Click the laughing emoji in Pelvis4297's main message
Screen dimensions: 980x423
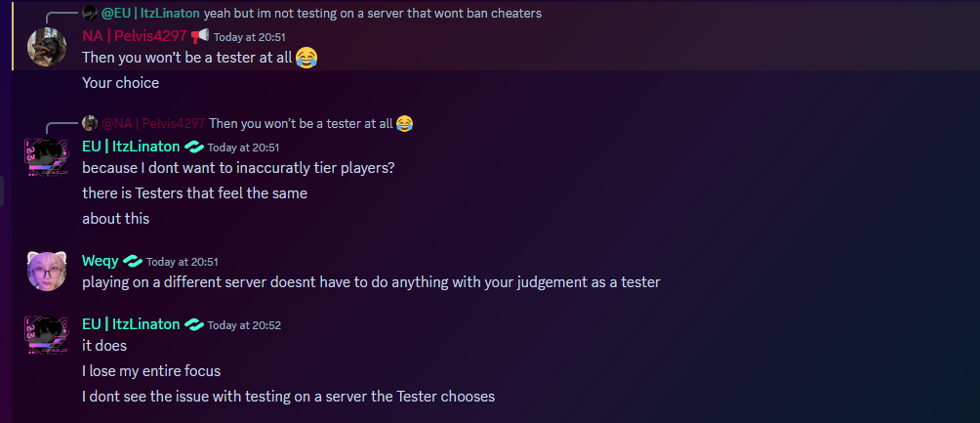(306, 58)
